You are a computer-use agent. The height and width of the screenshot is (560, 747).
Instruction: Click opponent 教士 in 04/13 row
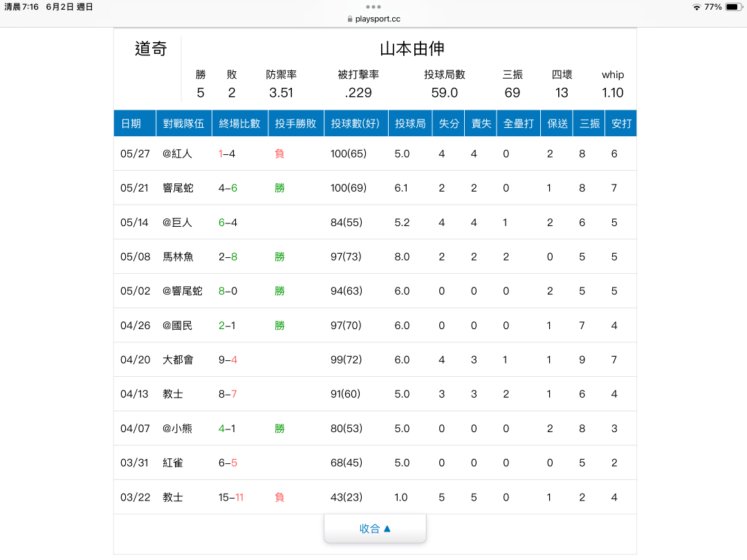point(172,394)
